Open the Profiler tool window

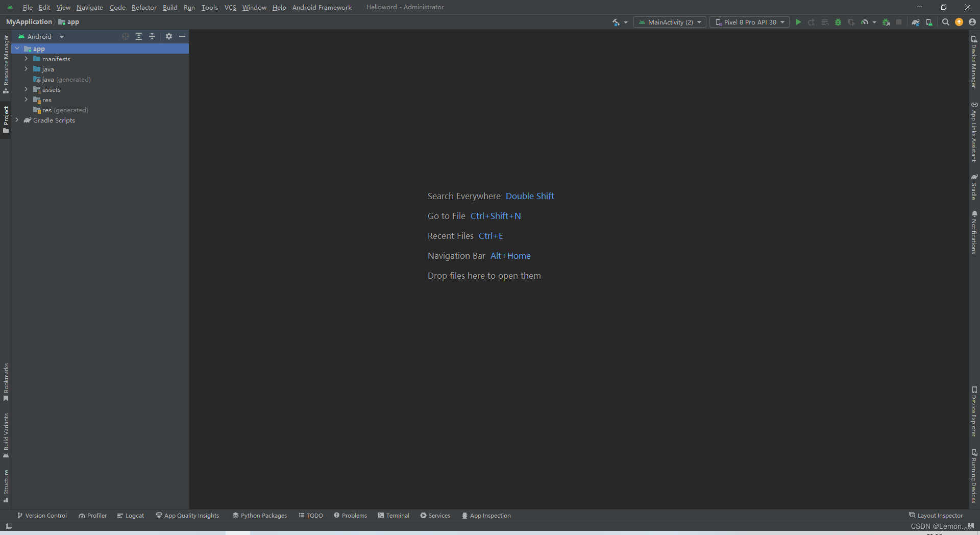[x=92, y=516]
